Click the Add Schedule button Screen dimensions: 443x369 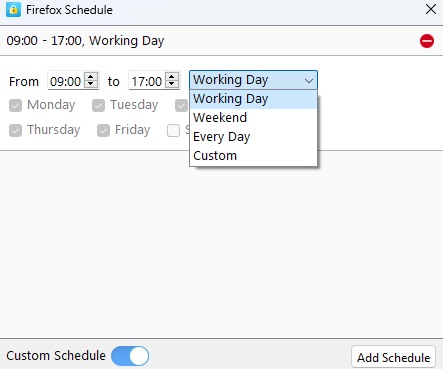393,357
